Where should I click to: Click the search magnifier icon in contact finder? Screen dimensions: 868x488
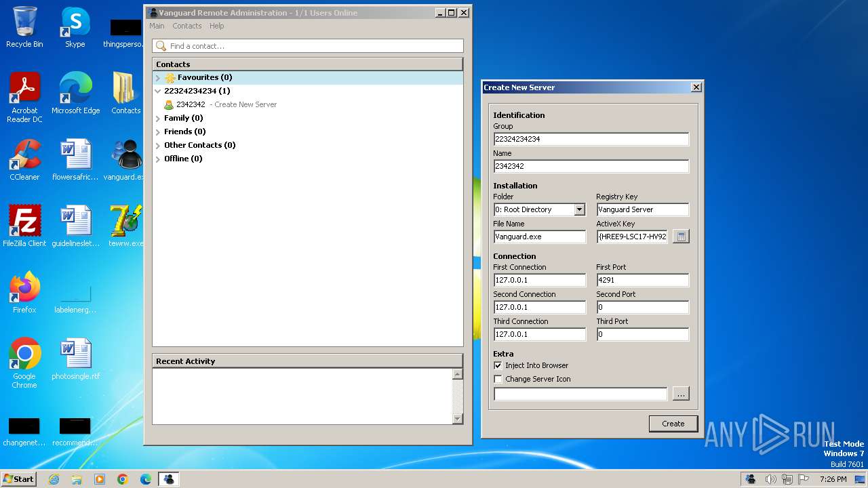click(161, 46)
